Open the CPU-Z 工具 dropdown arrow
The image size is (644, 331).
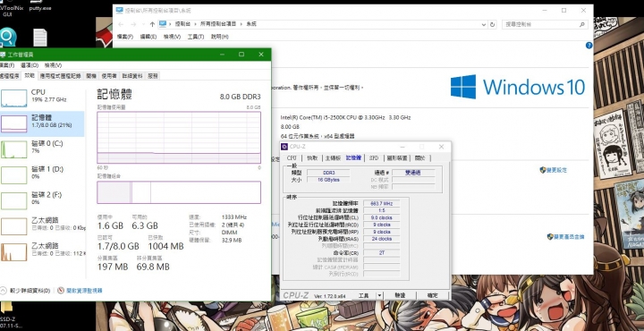[x=379, y=295]
